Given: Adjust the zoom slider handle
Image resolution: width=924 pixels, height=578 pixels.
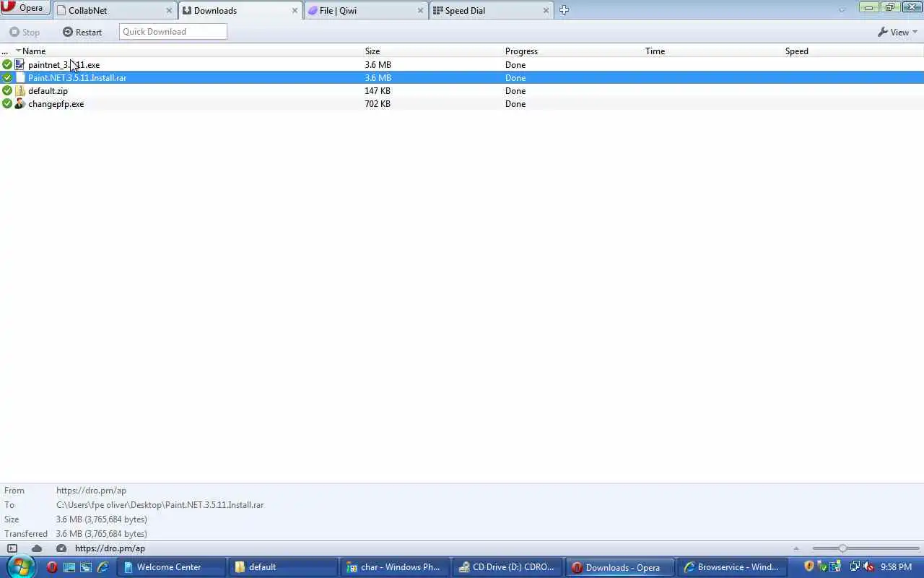Looking at the screenshot, I should click(842, 548).
